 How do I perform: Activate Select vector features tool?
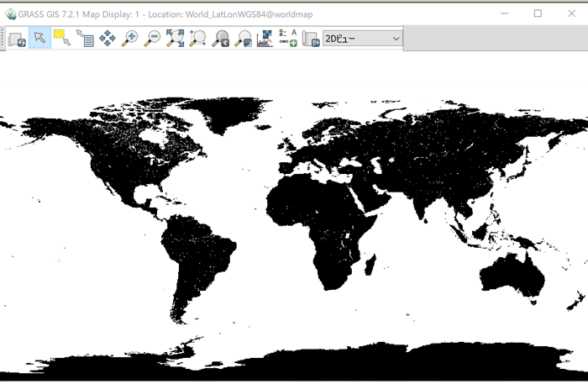tap(62, 39)
